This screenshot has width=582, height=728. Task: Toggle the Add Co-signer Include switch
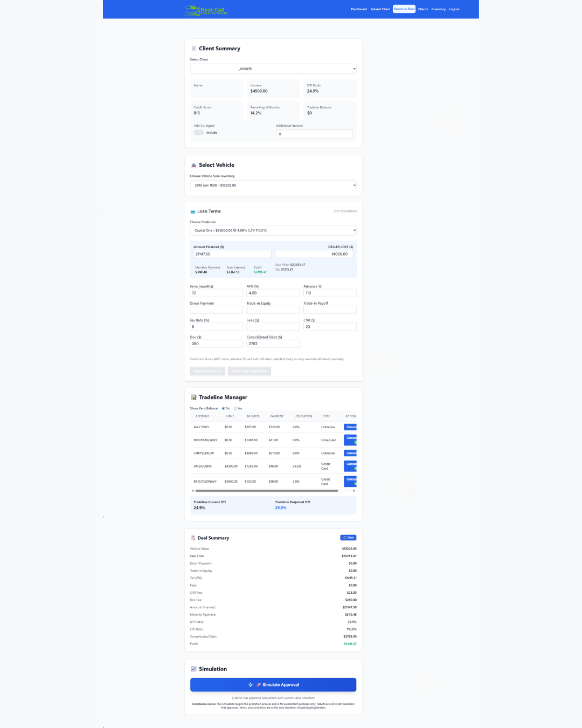pos(199,133)
